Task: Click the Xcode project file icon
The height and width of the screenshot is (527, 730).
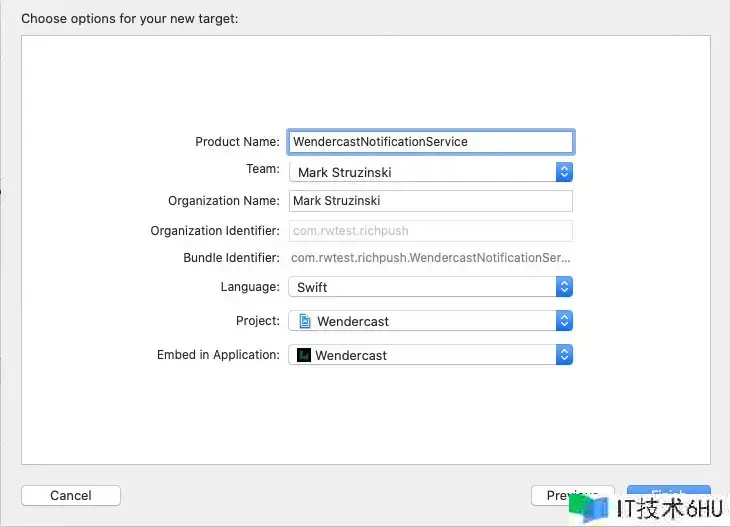Action: [x=305, y=321]
